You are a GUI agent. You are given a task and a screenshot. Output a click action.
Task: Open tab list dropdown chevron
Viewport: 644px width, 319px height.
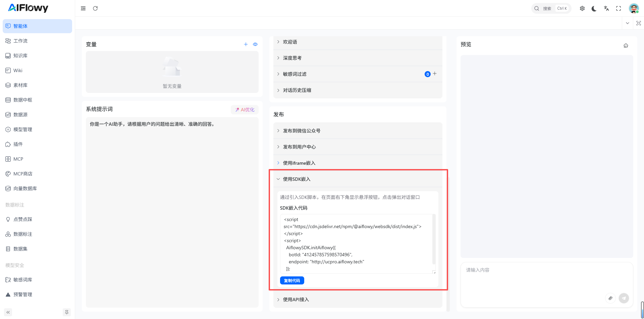pyautogui.click(x=628, y=23)
